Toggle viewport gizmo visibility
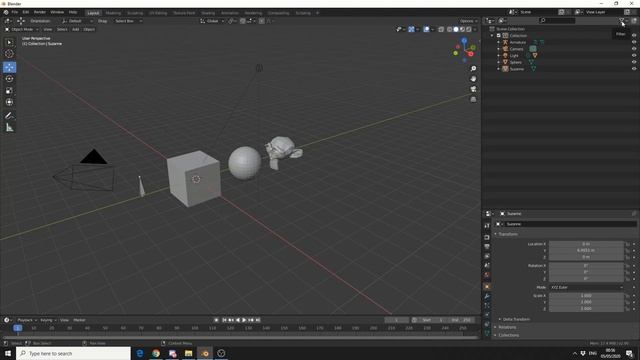This screenshot has width=640, height=360. coord(411,29)
